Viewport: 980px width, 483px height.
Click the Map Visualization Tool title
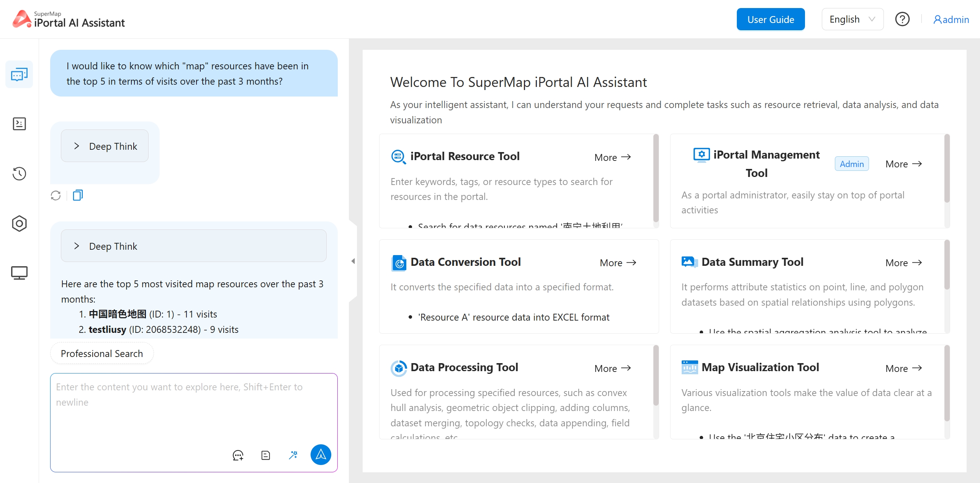click(760, 367)
